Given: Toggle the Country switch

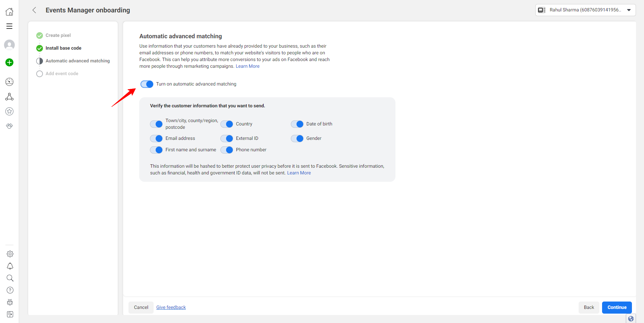Looking at the screenshot, I should click(x=227, y=124).
